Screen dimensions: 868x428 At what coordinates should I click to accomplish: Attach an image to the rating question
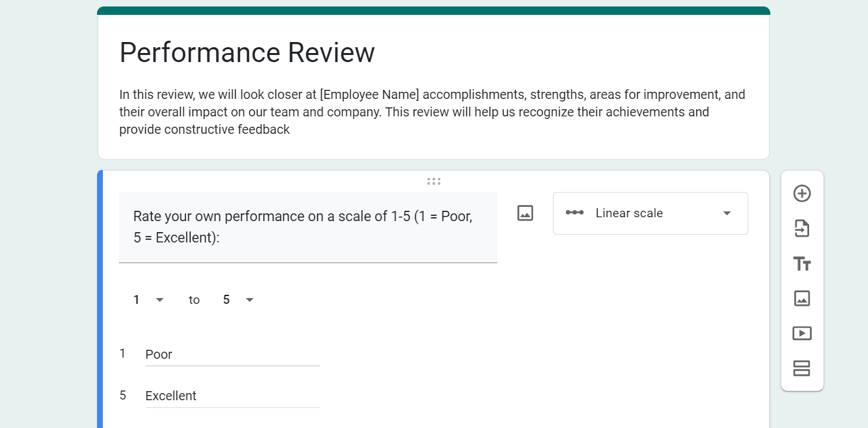[525, 213]
